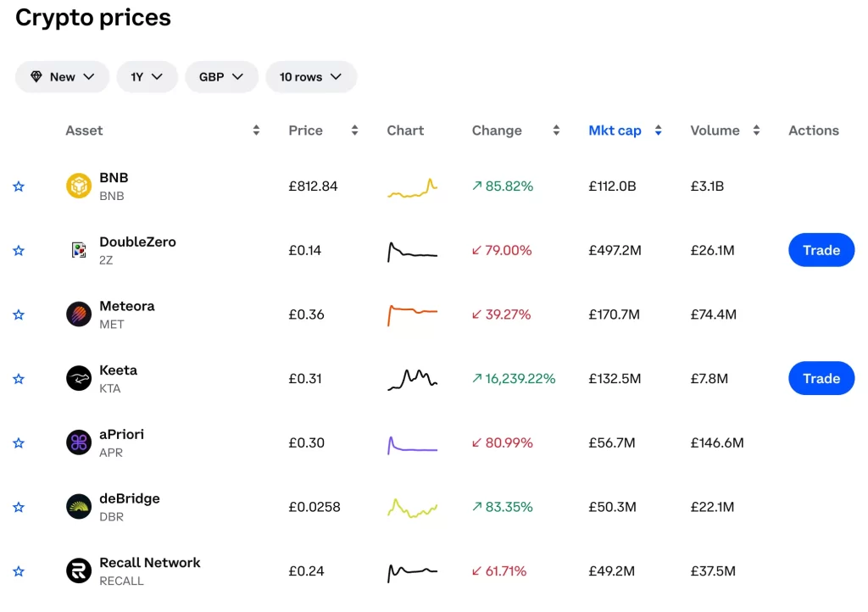This screenshot has width=868, height=612.
Task: Click the £49.2M market cap
Action: [612, 571]
